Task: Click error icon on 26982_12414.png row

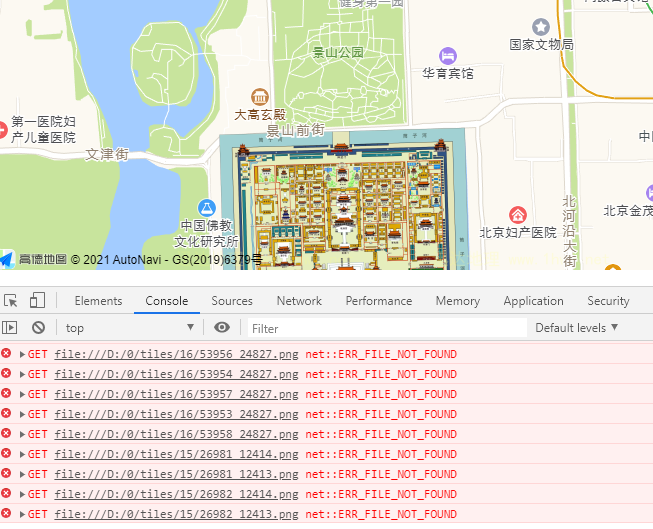Action: (x=6, y=493)
